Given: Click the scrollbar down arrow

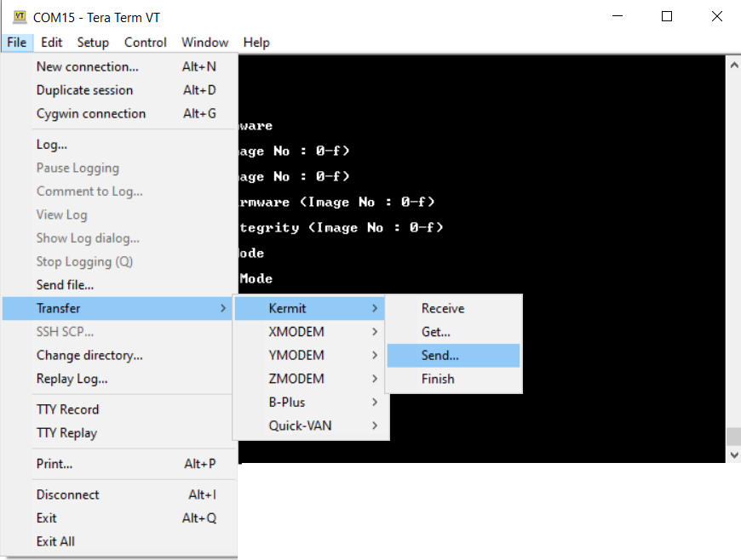Looking at the screenshot, I should [732, 454].
